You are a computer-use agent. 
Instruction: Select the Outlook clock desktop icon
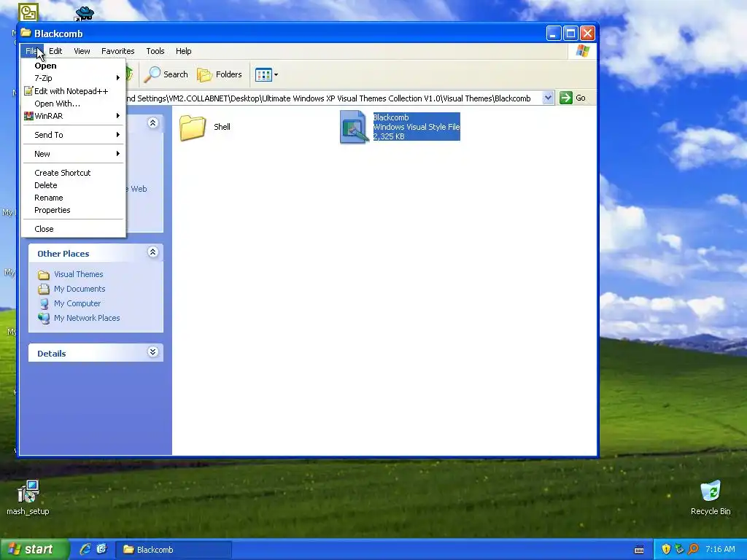[x=28, y=12]
